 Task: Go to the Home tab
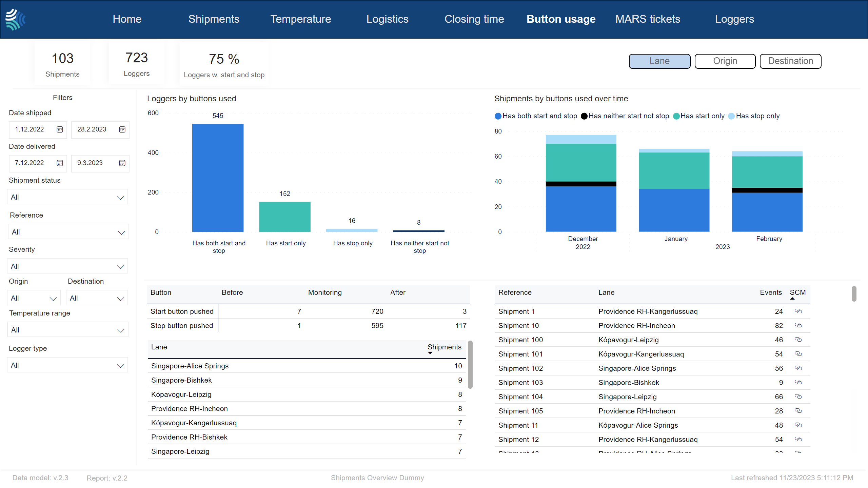pos(127,19)
